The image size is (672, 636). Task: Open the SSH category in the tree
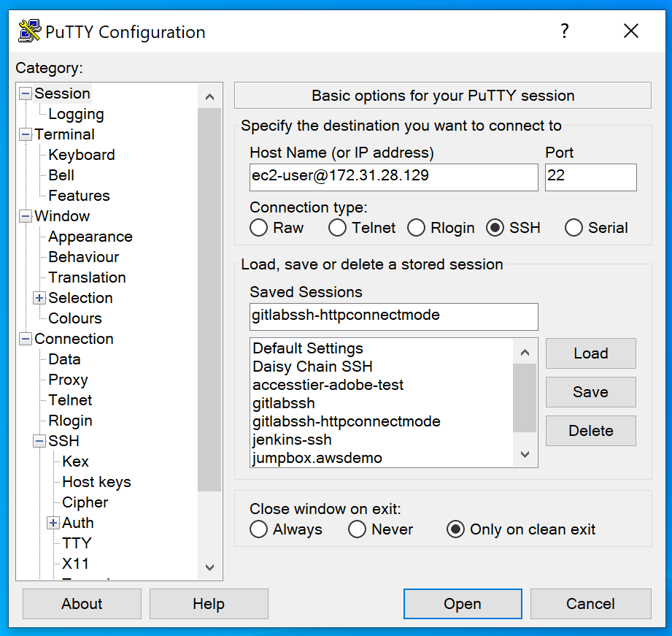click(x=63, y=441)
